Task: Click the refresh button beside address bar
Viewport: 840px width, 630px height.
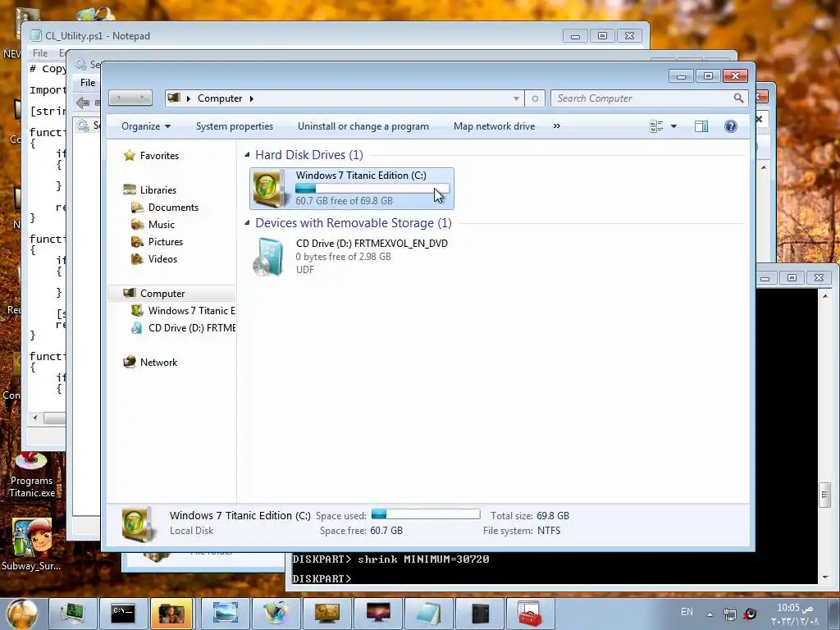Action: [535, 98]
